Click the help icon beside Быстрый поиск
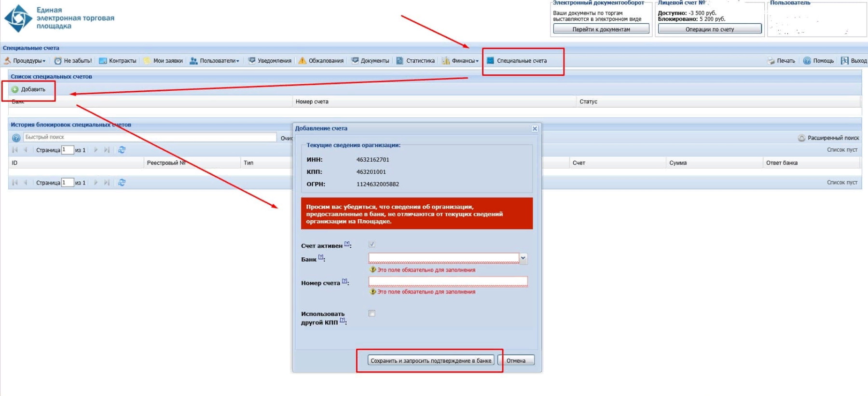868x396 pixels. coord(16,138)
